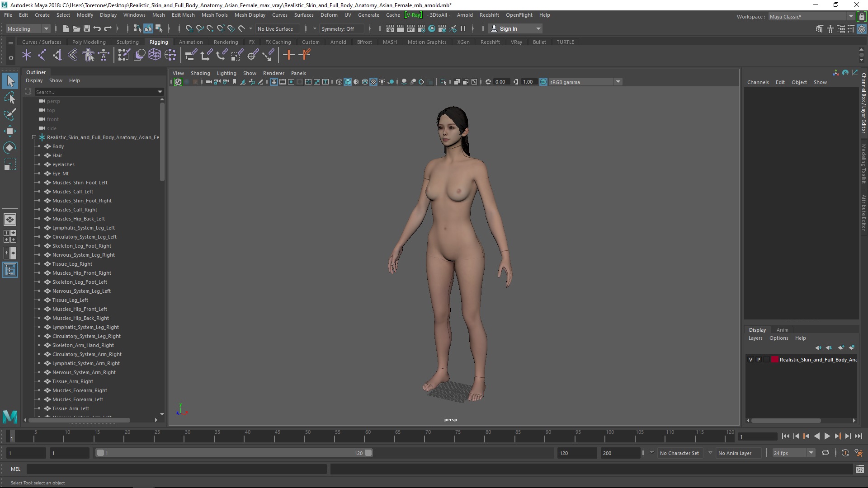Click the Pause Viewport 2 button
The height and width of the screenshot is (488, 868).
463,28
